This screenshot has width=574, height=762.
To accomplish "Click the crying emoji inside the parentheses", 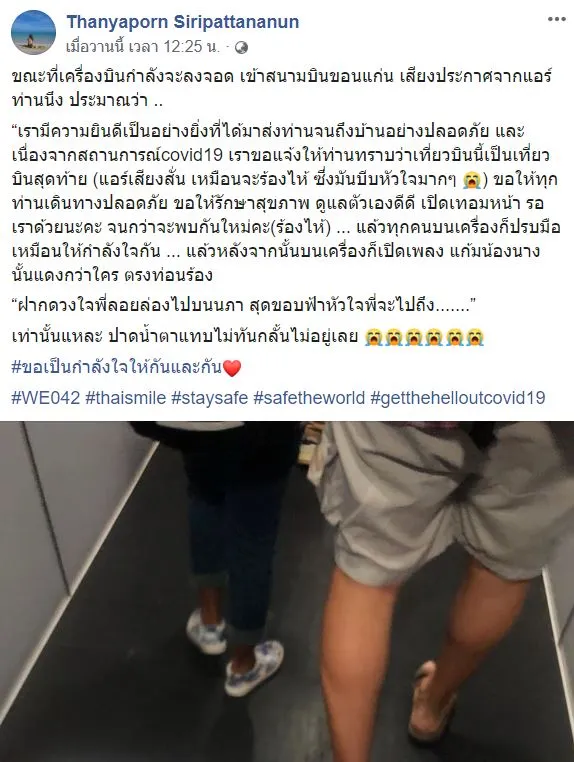I will (471, 179).
